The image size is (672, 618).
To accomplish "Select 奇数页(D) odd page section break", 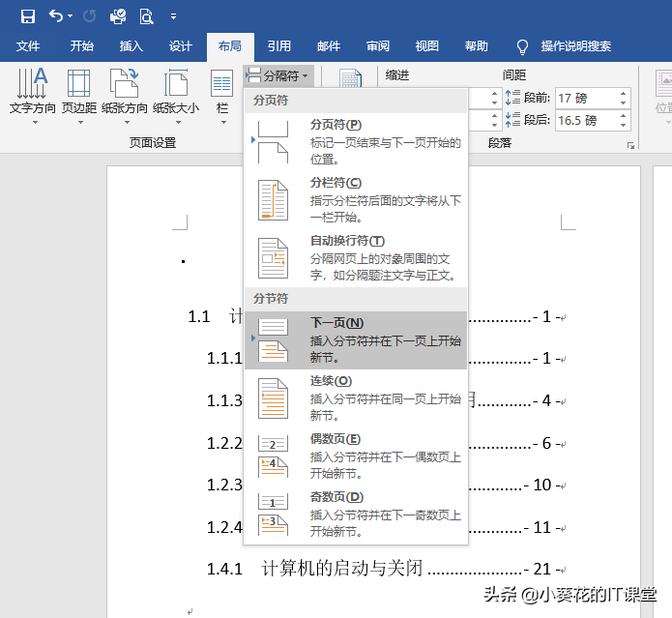I will [x=356, y=514].
